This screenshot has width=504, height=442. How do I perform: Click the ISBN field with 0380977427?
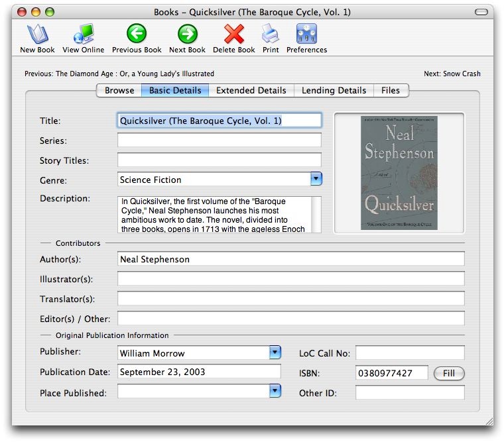point(391,373)
